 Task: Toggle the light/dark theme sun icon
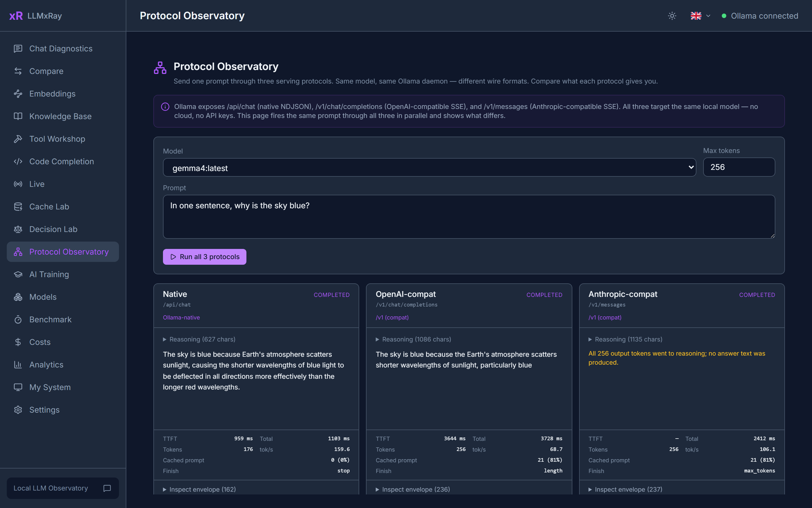click(672, 16)
